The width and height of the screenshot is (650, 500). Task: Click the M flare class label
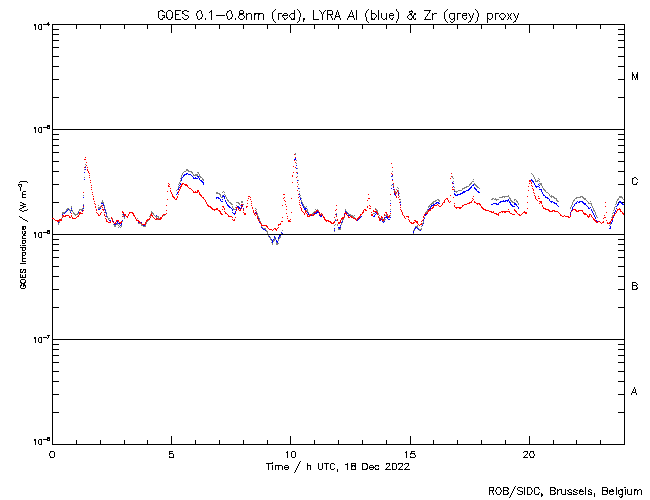click(635, 77)
